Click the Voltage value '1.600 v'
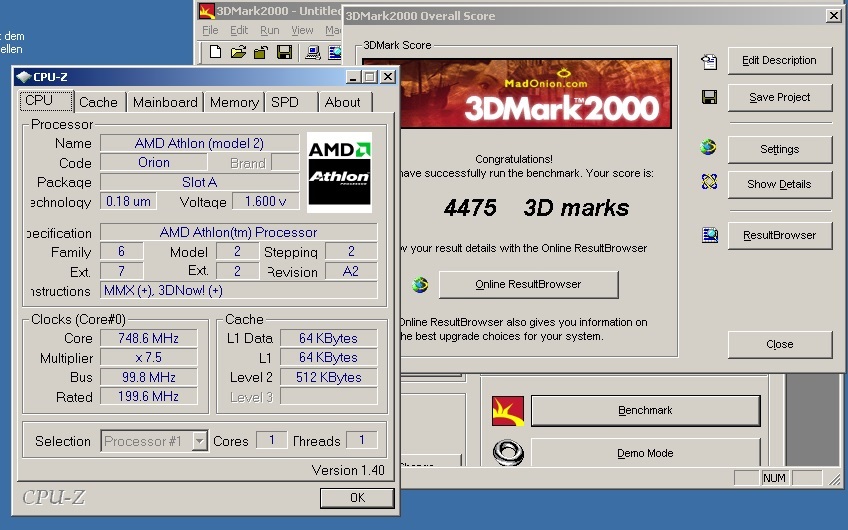 (x=265, y=201)
